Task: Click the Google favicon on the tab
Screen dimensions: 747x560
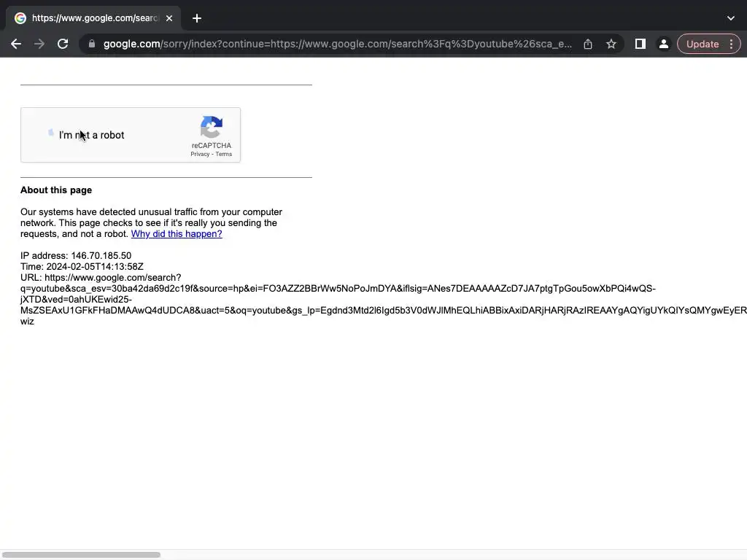Action: pos(20,18)
